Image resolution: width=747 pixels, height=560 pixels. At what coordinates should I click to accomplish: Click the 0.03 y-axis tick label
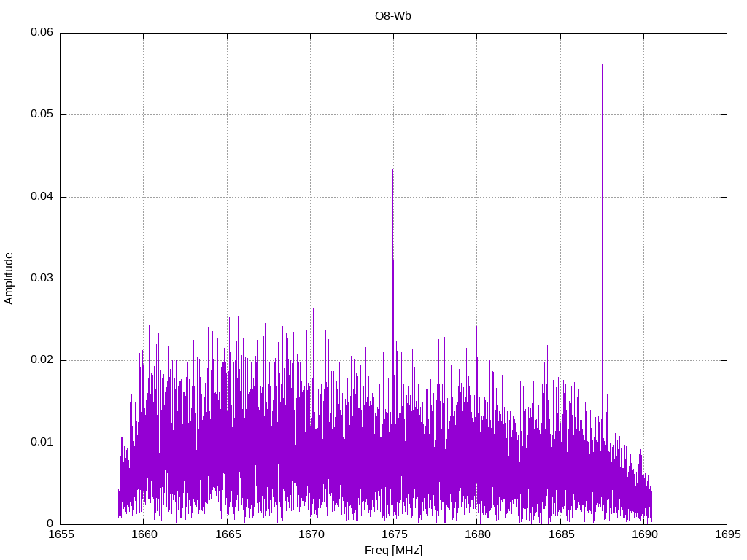[x=42, y=278]
